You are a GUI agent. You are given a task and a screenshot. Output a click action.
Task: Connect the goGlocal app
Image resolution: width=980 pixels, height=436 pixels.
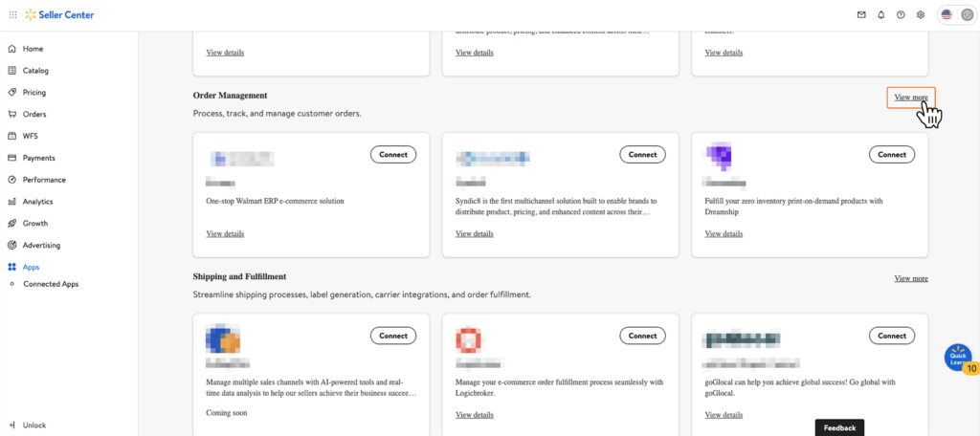pyautogui.click(x=892, y=336)
